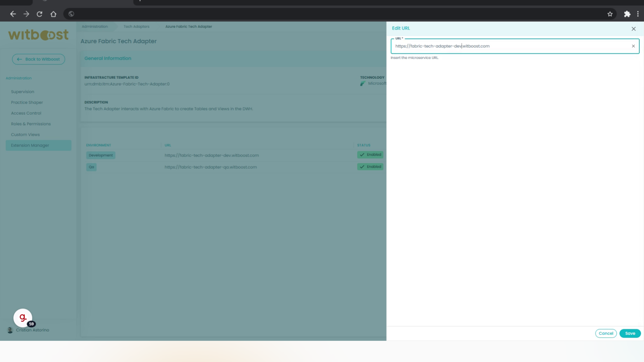Open Supervision in sidebar
644x362 pixels.
click(22, 92)
